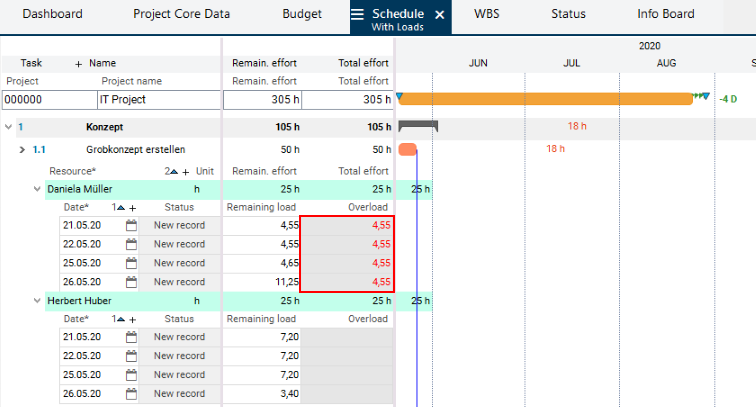Click the plus icon next to Task

click(x=79, y=63)
